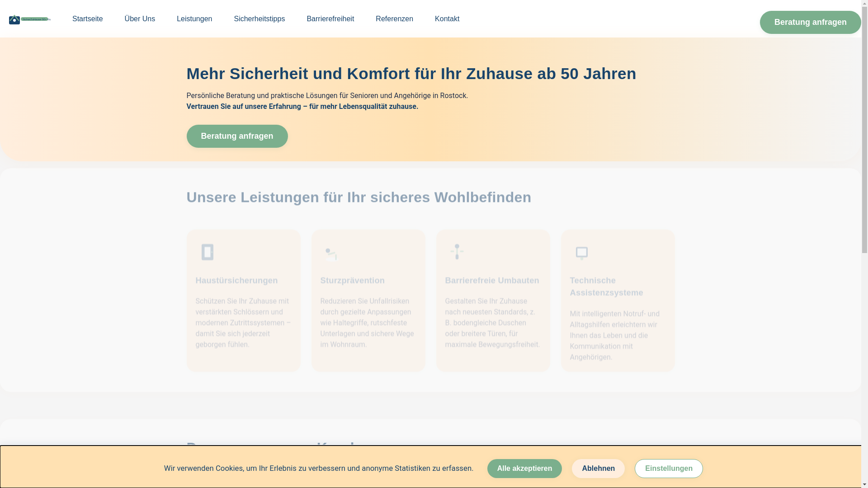
Task: Open cookie Einstellungen
Action: tap(668, 469)
